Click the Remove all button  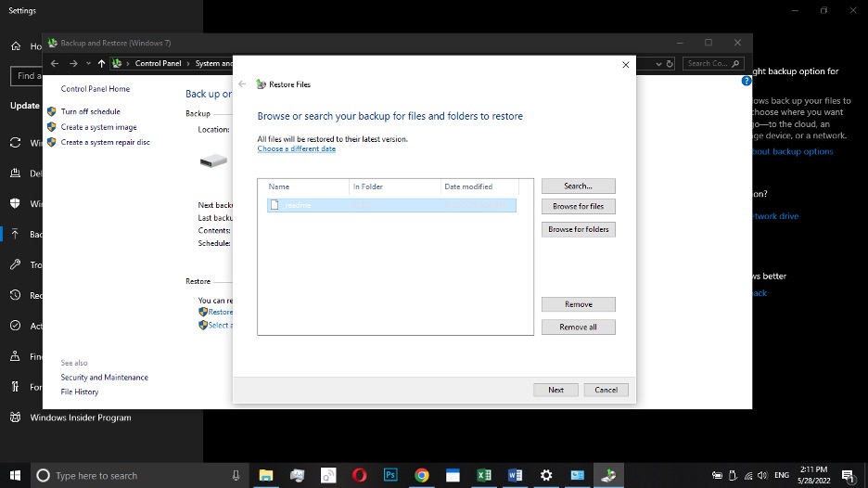pyautogui.click(x=578, y=327)
